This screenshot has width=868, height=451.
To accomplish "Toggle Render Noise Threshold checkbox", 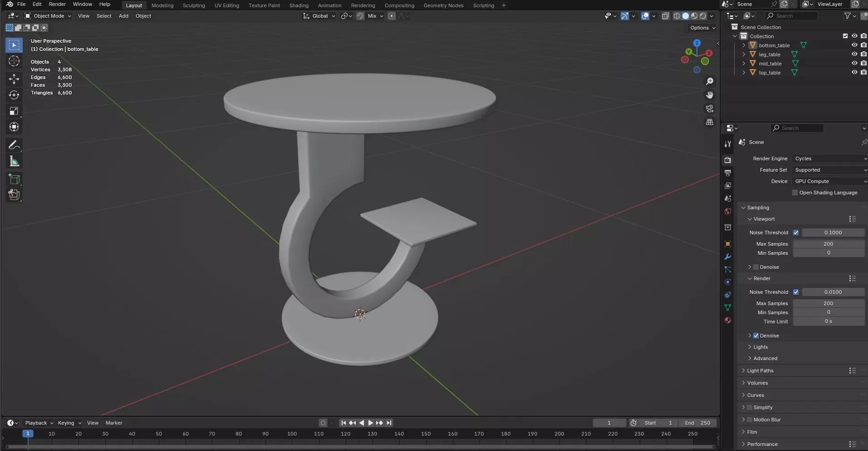I will pyautogui.click(x=796, y=292).
